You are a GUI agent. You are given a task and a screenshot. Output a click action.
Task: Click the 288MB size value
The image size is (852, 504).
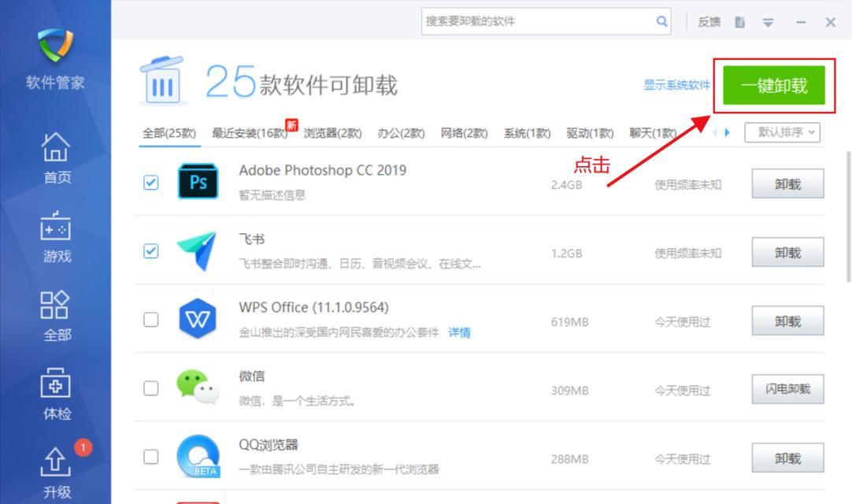click(x=569, y=459)
